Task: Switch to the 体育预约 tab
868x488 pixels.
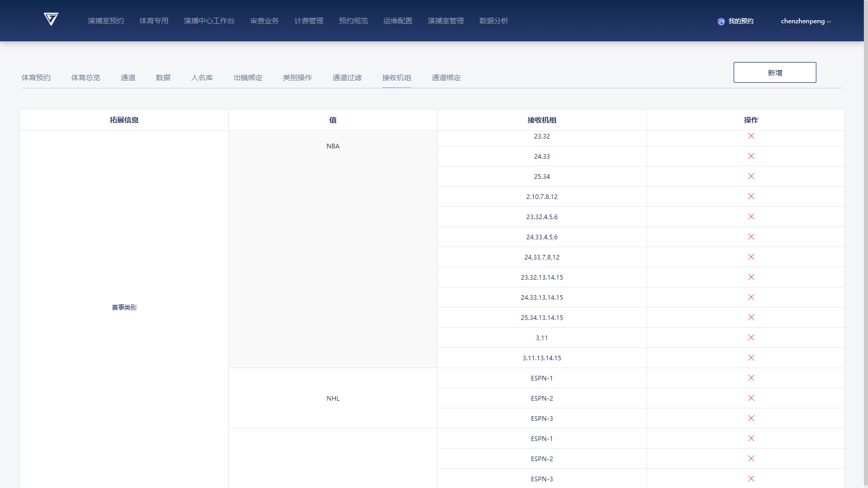Action: tap(36, 78)
